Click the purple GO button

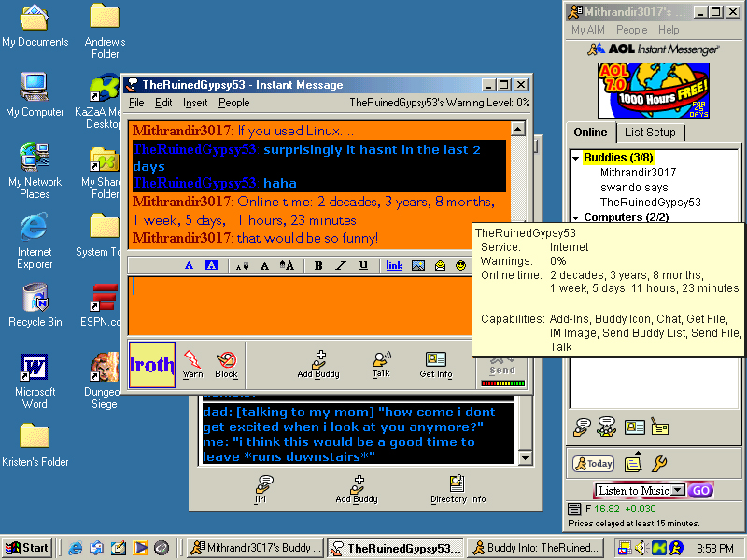[700, 491]
